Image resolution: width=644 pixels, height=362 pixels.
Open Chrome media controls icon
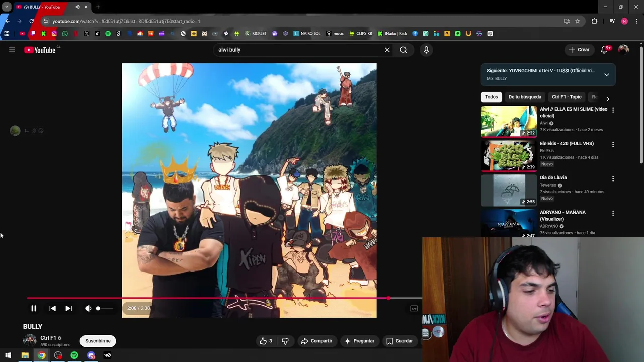(612, 21)
